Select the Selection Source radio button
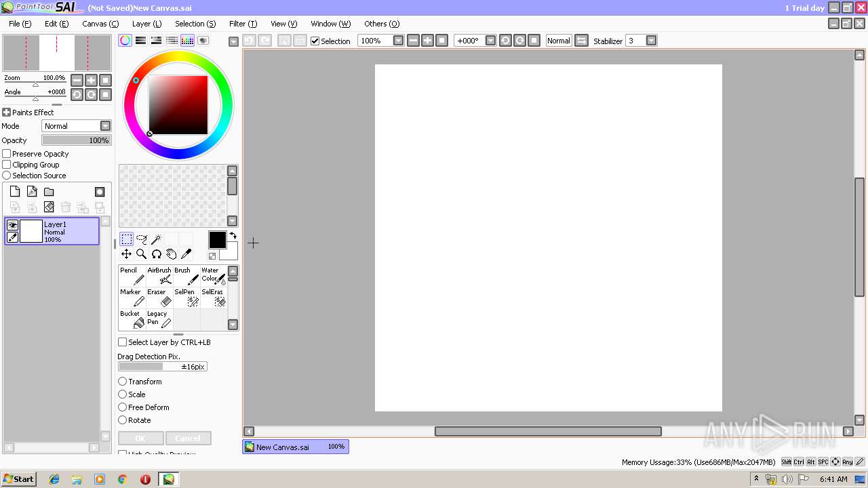The image size is (868, 488). (7, 176)
